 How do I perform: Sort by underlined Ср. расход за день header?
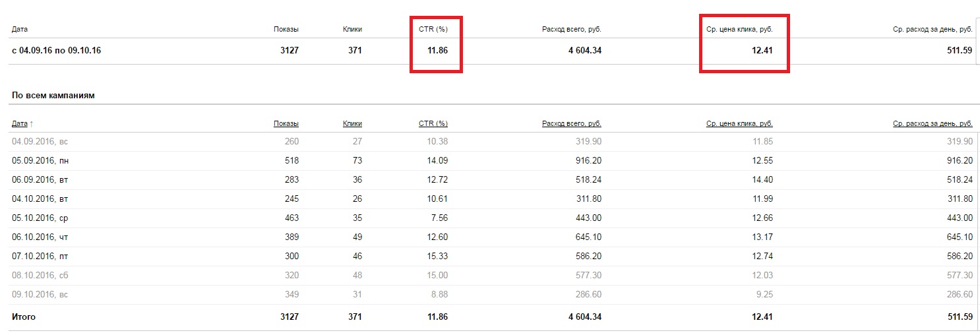pos(933,123)
